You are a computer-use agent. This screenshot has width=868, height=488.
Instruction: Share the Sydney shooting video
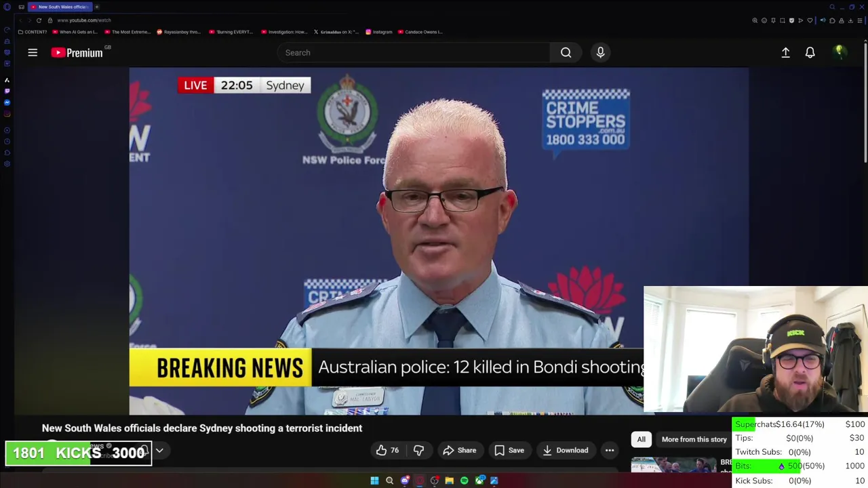point(459,450)
